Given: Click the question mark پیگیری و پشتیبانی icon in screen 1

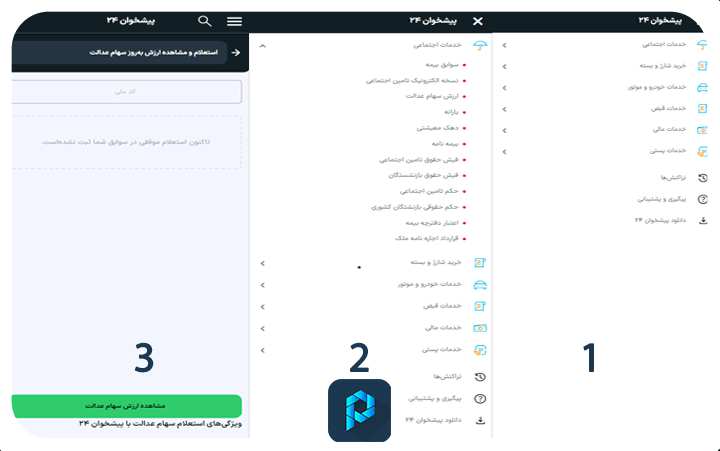Looking at the screenshot, I should tap(703, 199).
